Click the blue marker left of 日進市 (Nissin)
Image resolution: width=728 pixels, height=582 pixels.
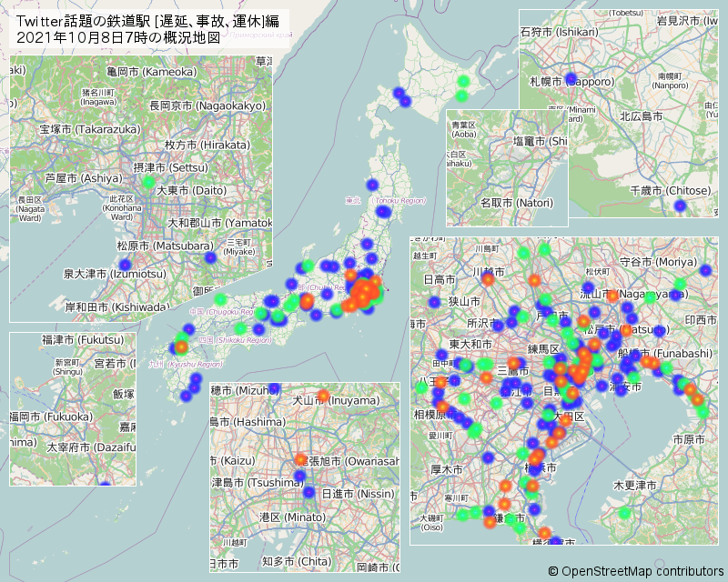click(x=308, y=492)
